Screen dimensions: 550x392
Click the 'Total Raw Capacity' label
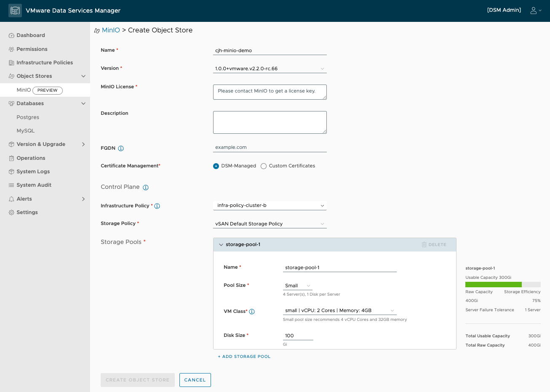[485, 345]
